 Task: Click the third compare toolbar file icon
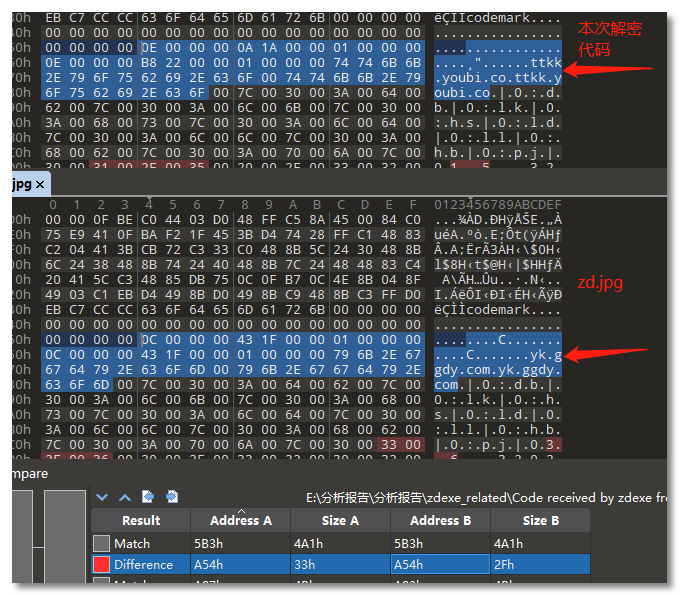pyautogui.click(x=148, y=497)
